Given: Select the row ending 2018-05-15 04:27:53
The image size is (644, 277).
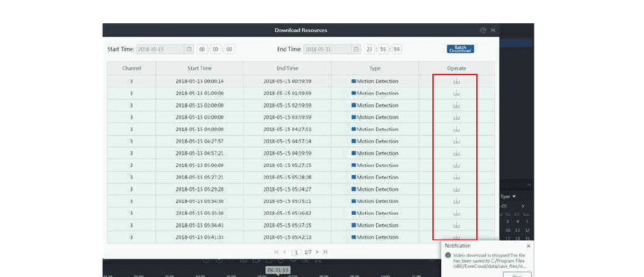Looking at the screenshot, I should [301, 129].
